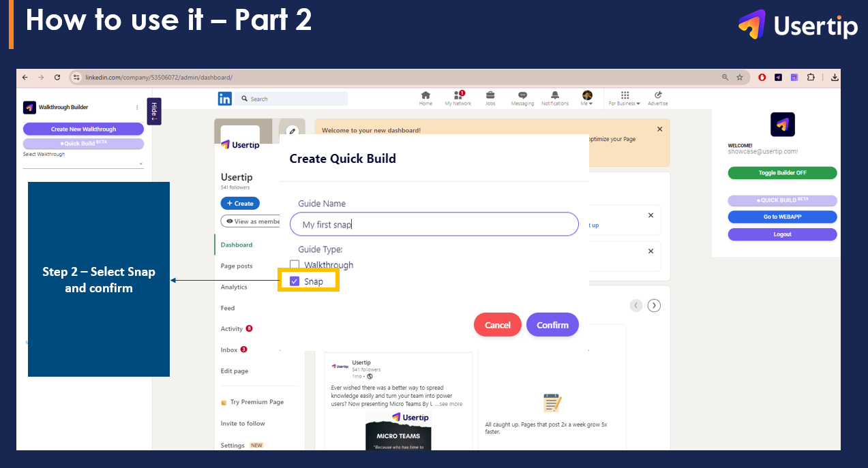Viewport: 868px width, 468px height.
Task: Go to LinkedIn Home
Action: coord(425,99)
